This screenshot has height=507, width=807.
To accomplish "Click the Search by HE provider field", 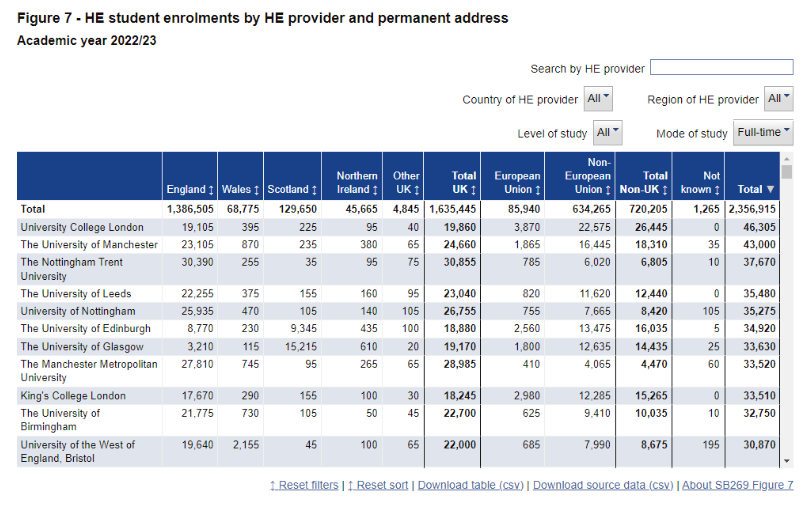I will tap(721, 68).
